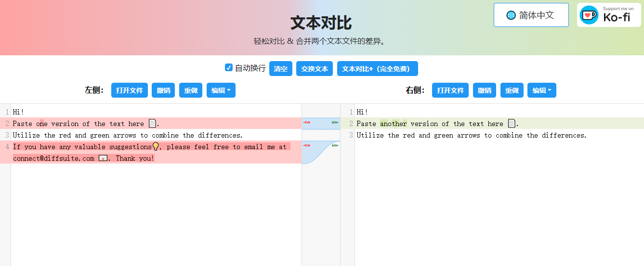Open the right side 编辑 dropdown

542,90
